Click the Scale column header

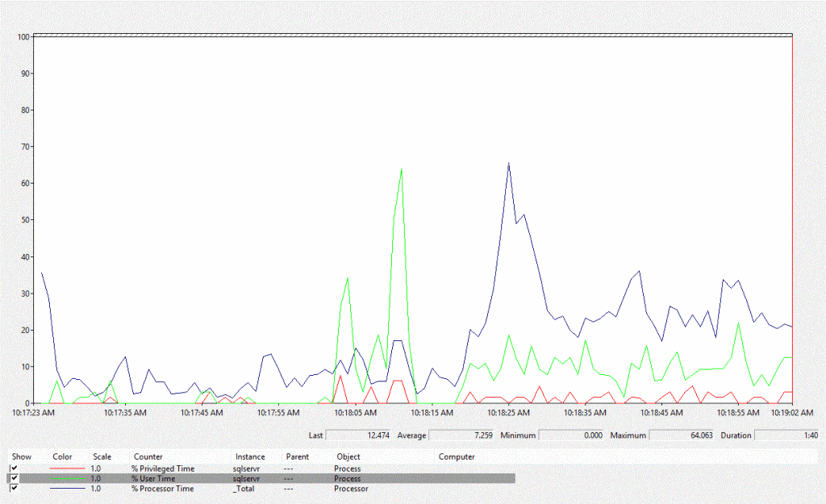(102, 456)
